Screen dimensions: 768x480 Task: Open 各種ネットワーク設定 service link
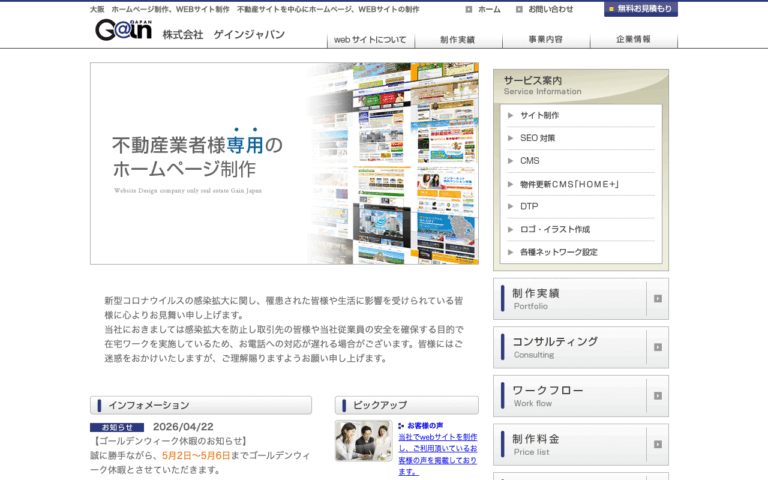(559, 252)
